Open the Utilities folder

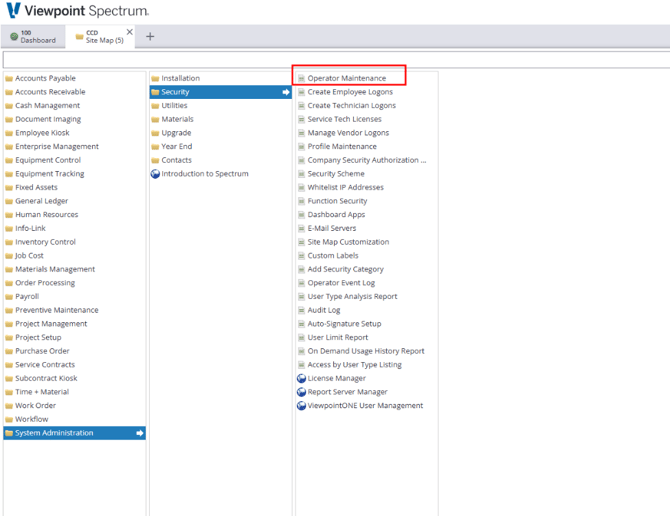tap(174, 106)
